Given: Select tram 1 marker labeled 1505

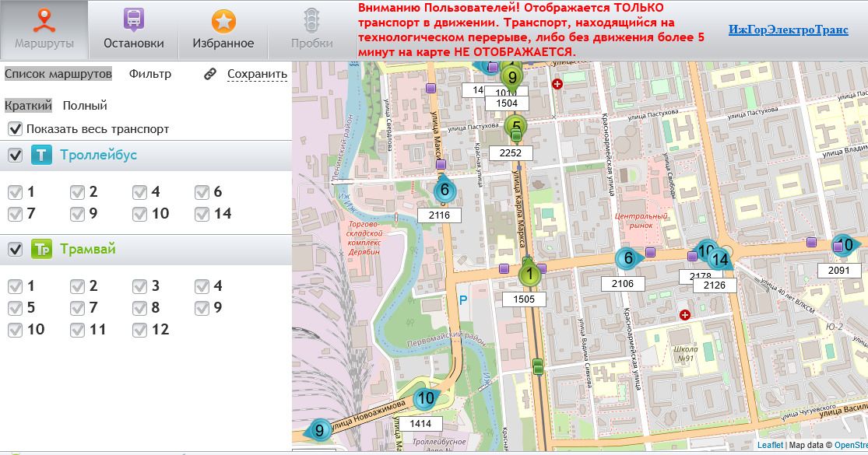Looking at the screenshot, I should pyautogui.click(x=529, y=274).
